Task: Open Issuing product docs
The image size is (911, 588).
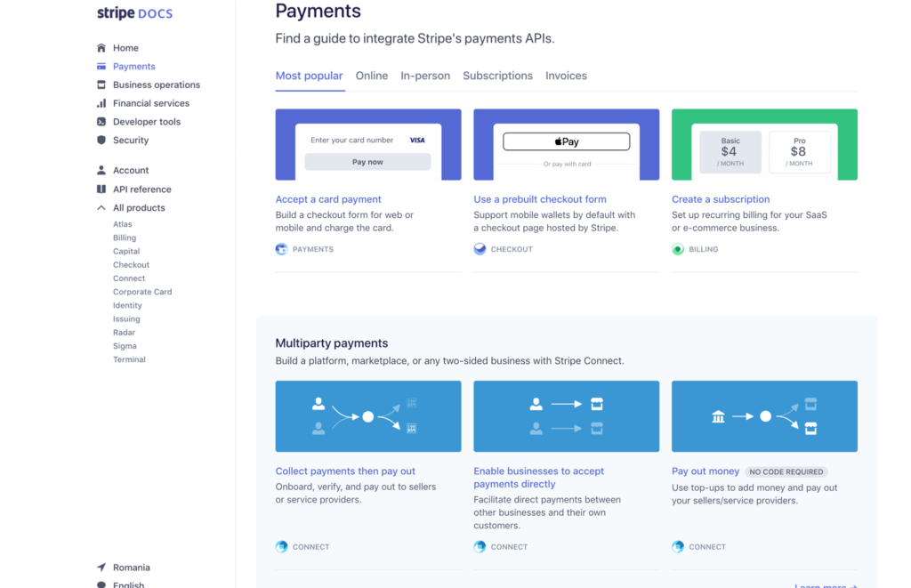Action: [126, 319]
